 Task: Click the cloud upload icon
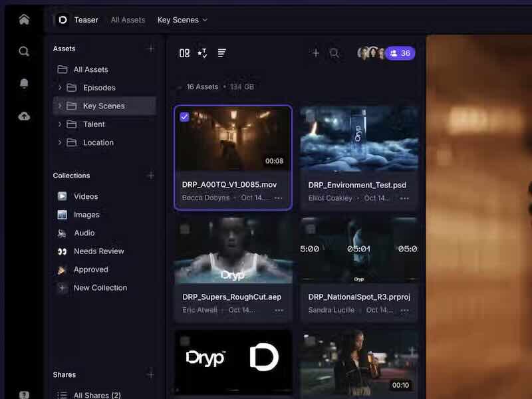[x=24, y=116]
